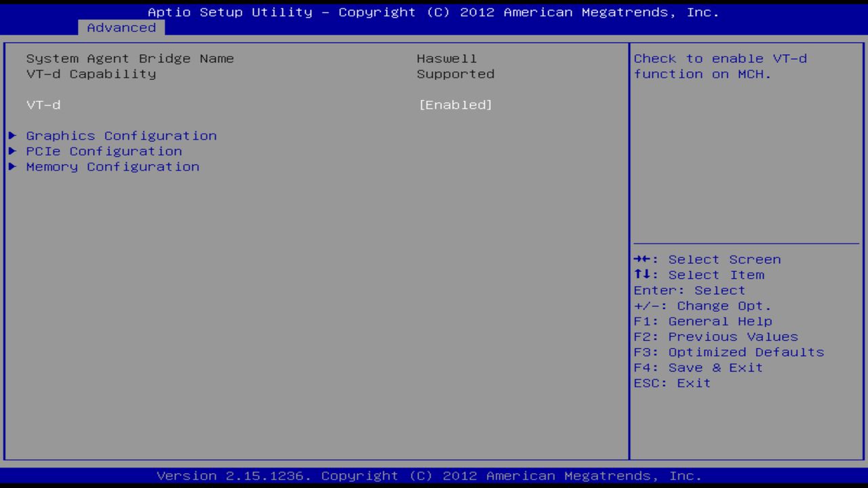This screenshot has width=868, height=488.
Task: Click the Enabled value bracket
Action: (456, 105)
